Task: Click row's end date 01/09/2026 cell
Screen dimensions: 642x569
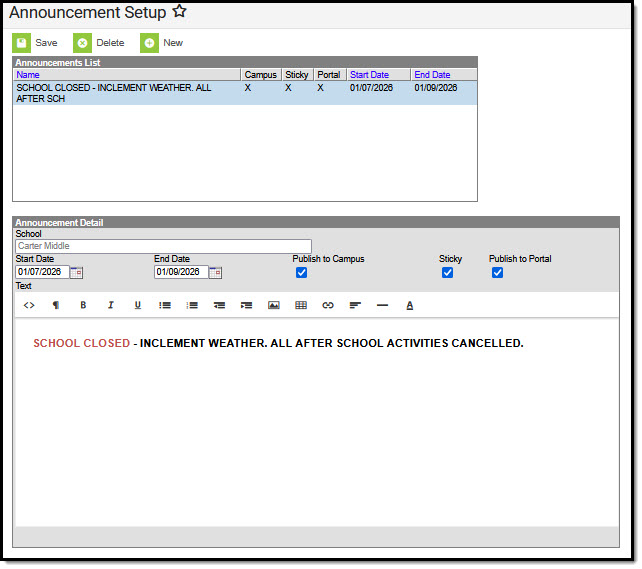Action: pyautogui.click(x=436, y=88)
